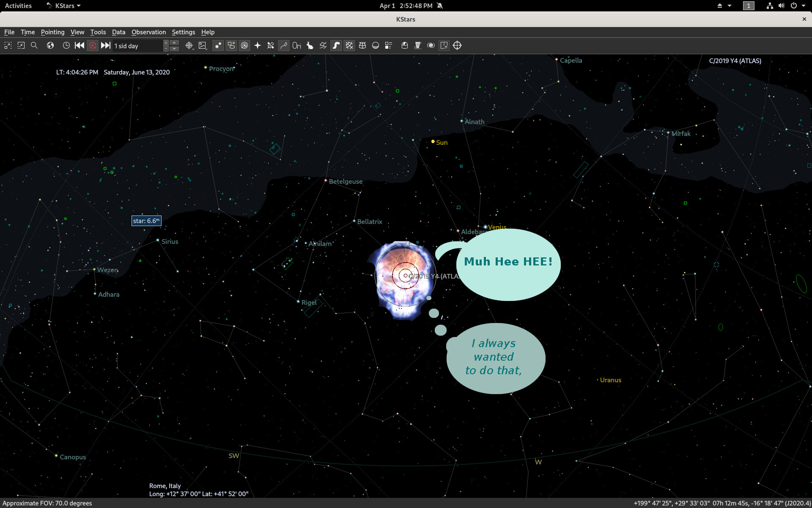The height and width of the screenshot is (508, 812).
Task: Click the network icon in system tray
Action: pos(770,6)
